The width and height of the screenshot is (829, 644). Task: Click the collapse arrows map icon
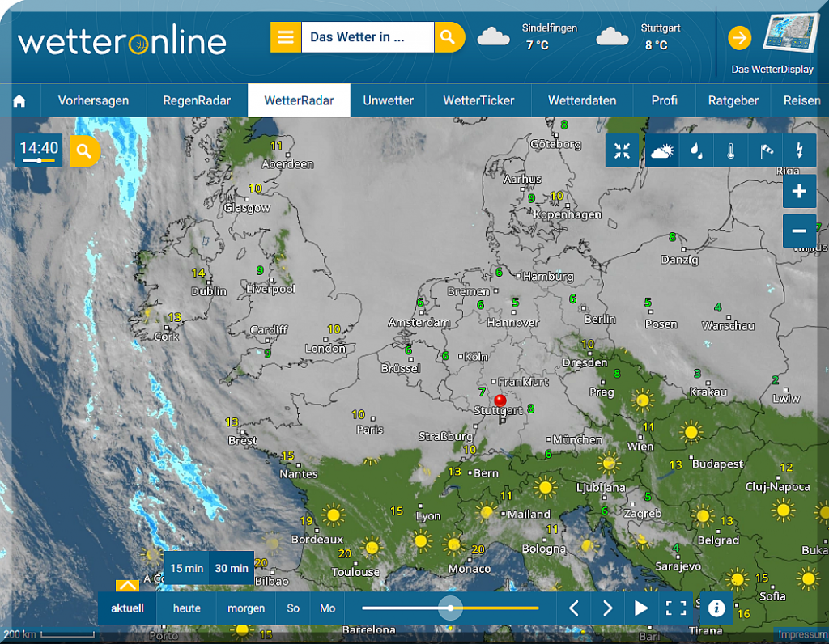click(x=623, y=150)
